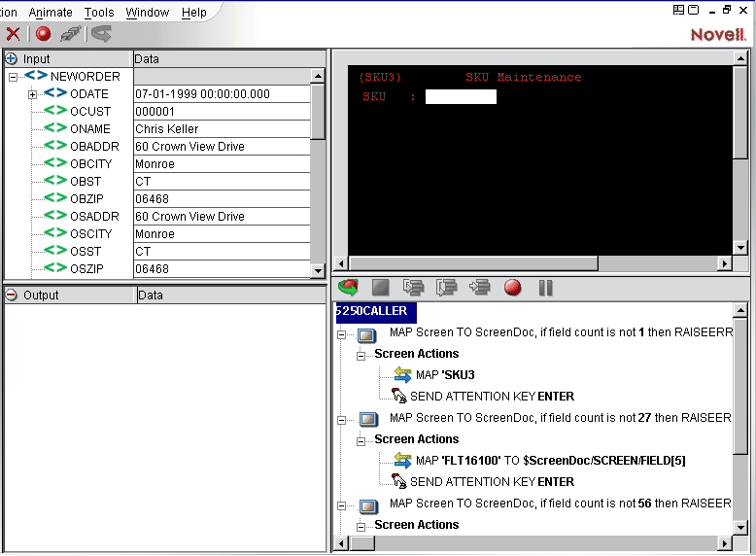Click the gray stop square animation button
The height and width of the screenshot is (556, 756).
pos(380,288)
